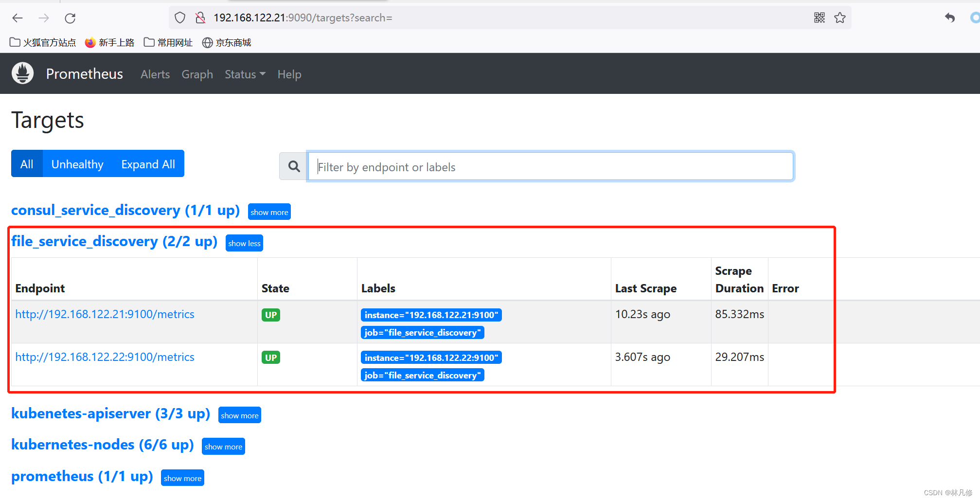Click the 85.332ms scrape duration
The height and width of the screenshot is (501, 980).
click(x=739, y=314)
